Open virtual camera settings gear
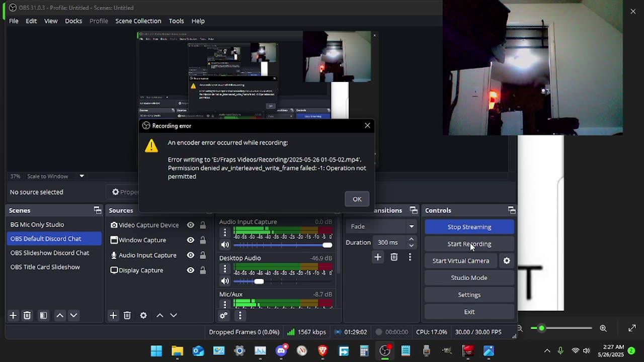This screenshot has height=362, width=644. coord(507,260)
